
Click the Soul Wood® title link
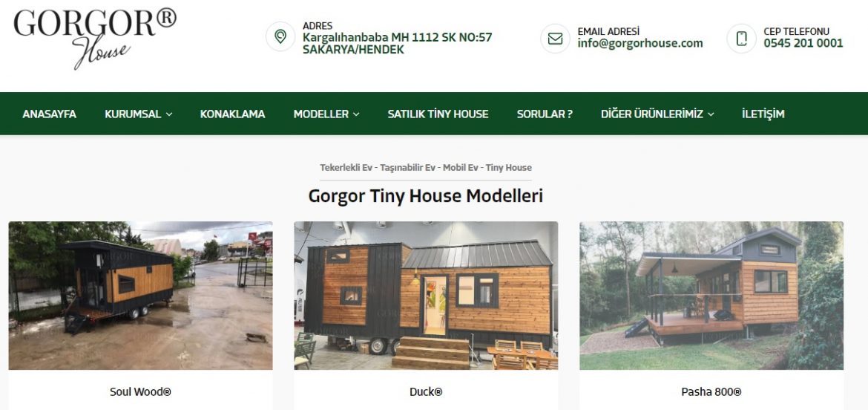click(141, 391)
